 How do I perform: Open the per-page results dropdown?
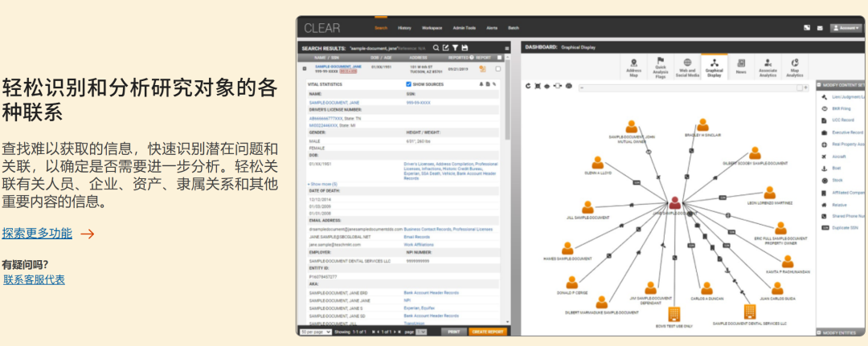click(x=313, y=332)
